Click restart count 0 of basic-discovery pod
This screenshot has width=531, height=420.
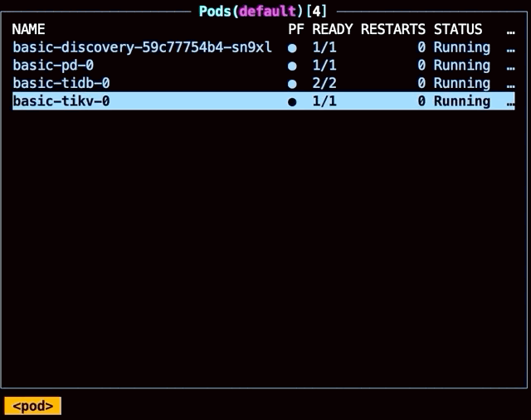421,47
